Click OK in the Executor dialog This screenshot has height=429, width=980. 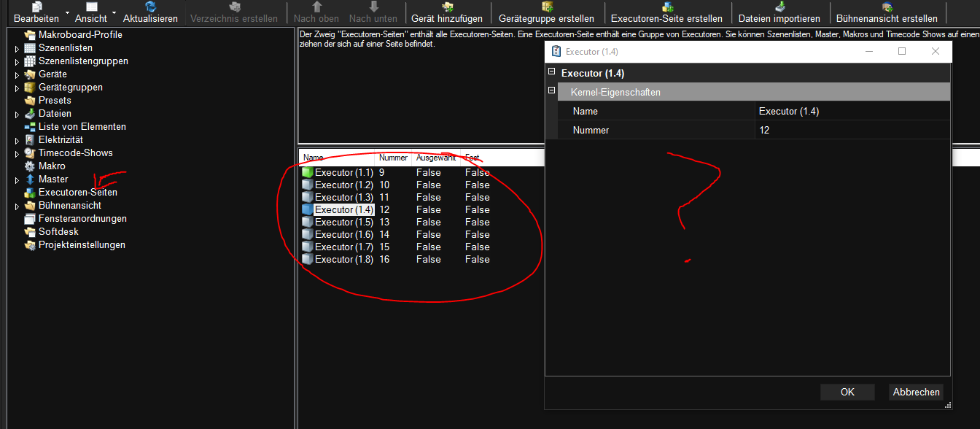[x=847, y=392]
